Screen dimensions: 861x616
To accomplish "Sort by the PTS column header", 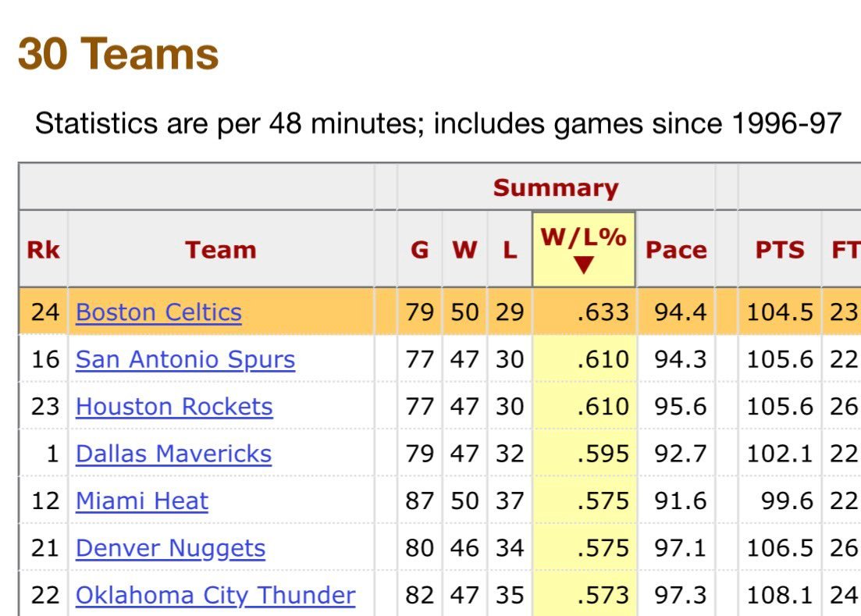I will (x=779, y=250).
